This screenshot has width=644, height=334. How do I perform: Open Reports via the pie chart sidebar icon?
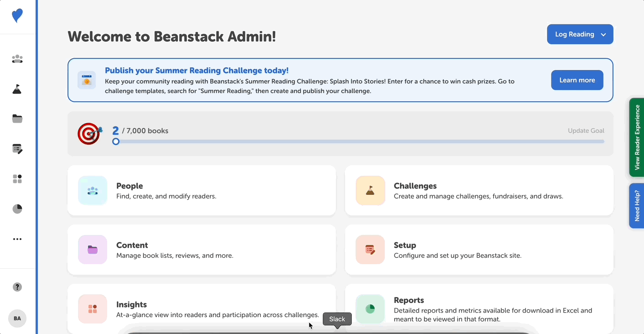coord(17,209)
